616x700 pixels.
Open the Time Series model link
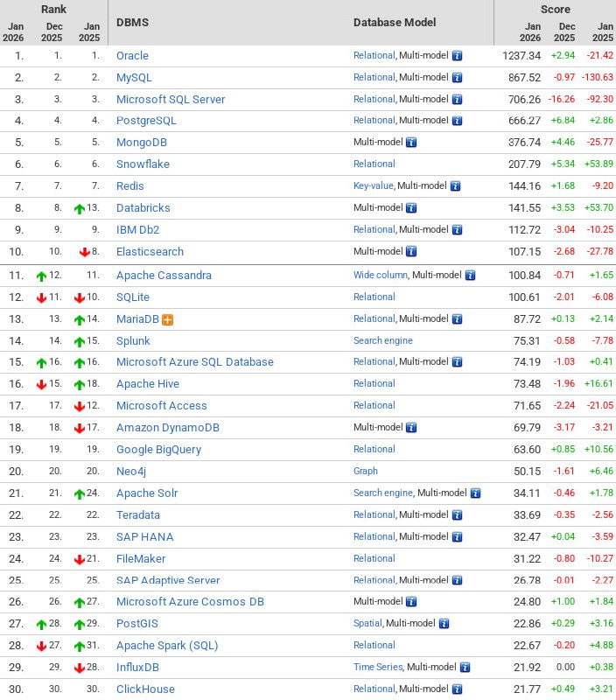[378, 667]
